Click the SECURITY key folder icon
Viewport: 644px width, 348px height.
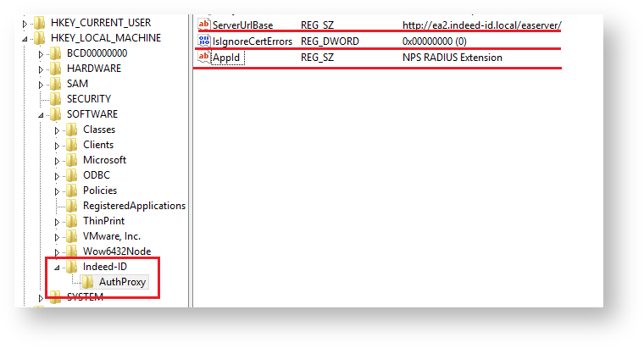pos(56,99)
